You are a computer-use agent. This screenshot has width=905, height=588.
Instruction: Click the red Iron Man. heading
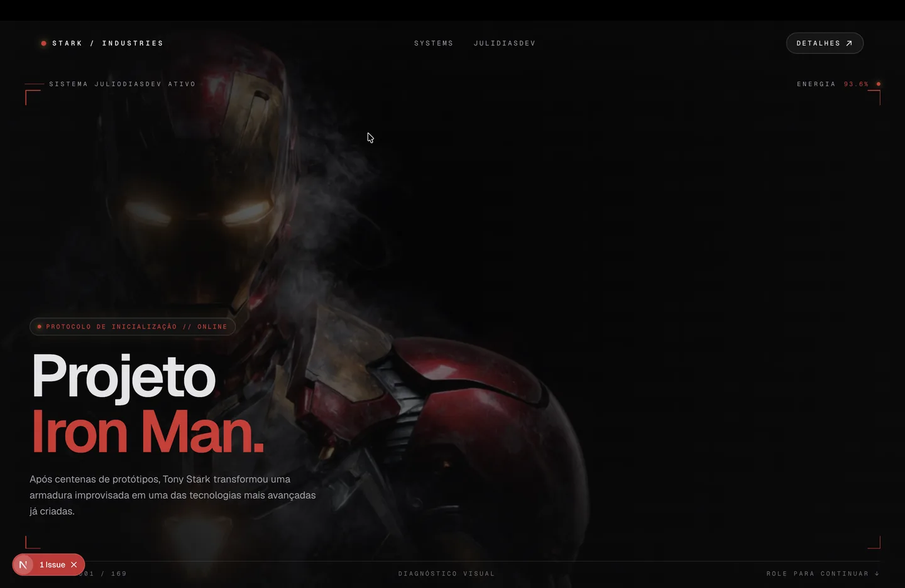coord(148,432)
